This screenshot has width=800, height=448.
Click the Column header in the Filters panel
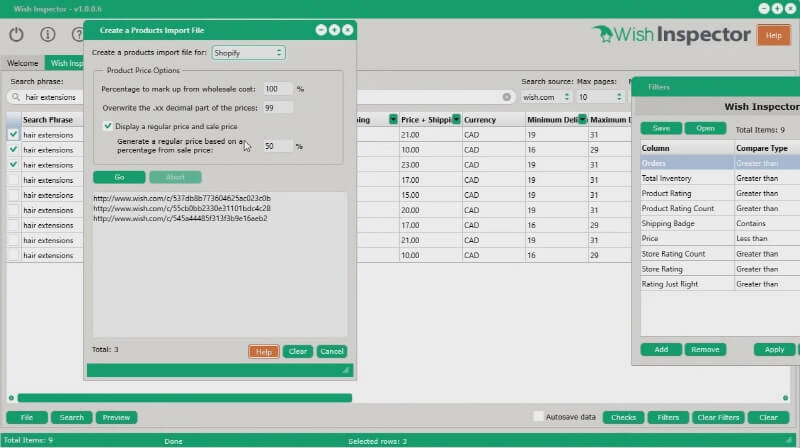[x=687, y=148]
